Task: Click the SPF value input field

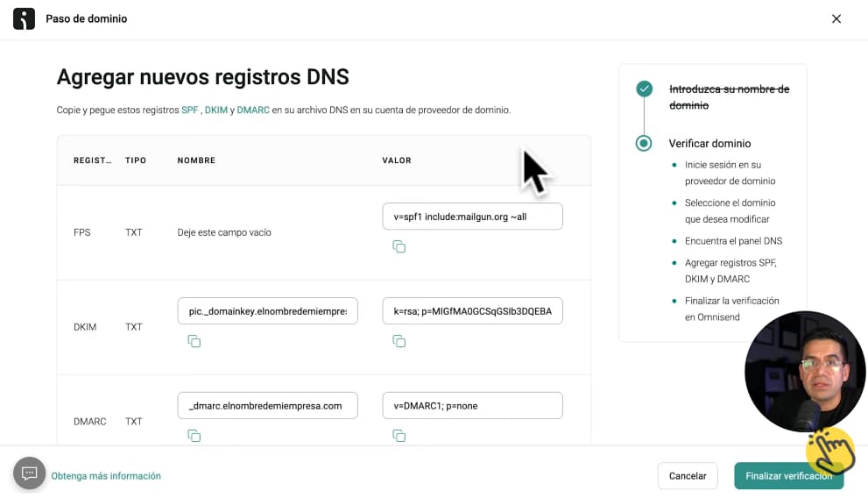Action: pos(472,217)
